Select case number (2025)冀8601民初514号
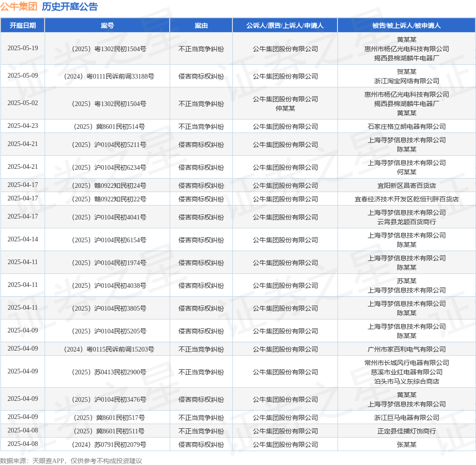Image resolution: width=476 pixels, height=465 pixels. (x=109, y=126)
